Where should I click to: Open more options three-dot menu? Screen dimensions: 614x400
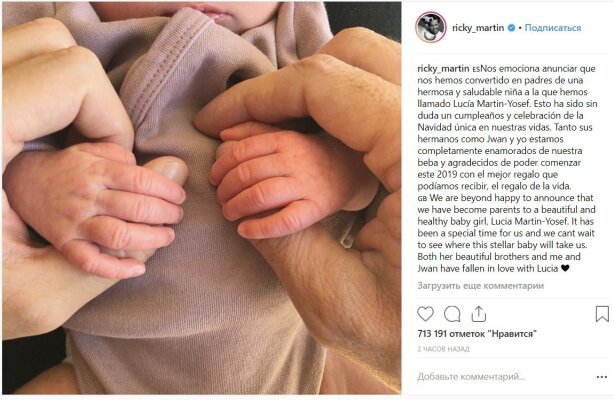click(x=602, y=377)
